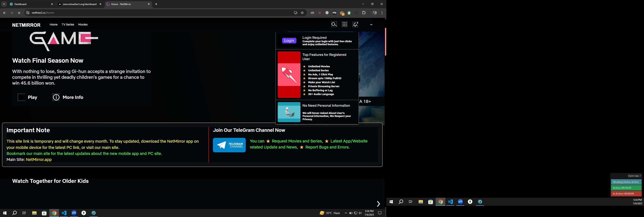Click Watch Final Season Now heading
Image resolution: width=644 pixels, height=217 pixels.
pos(48,61)
